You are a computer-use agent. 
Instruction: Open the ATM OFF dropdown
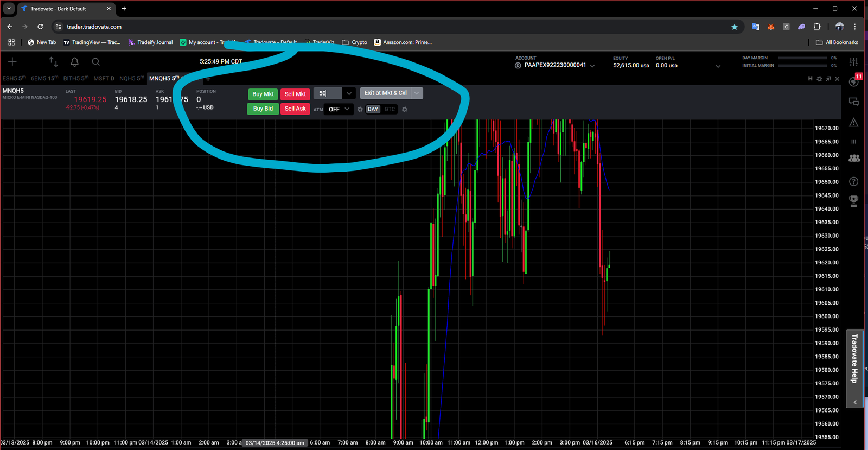pyautogui.click(x=339, y=109)
